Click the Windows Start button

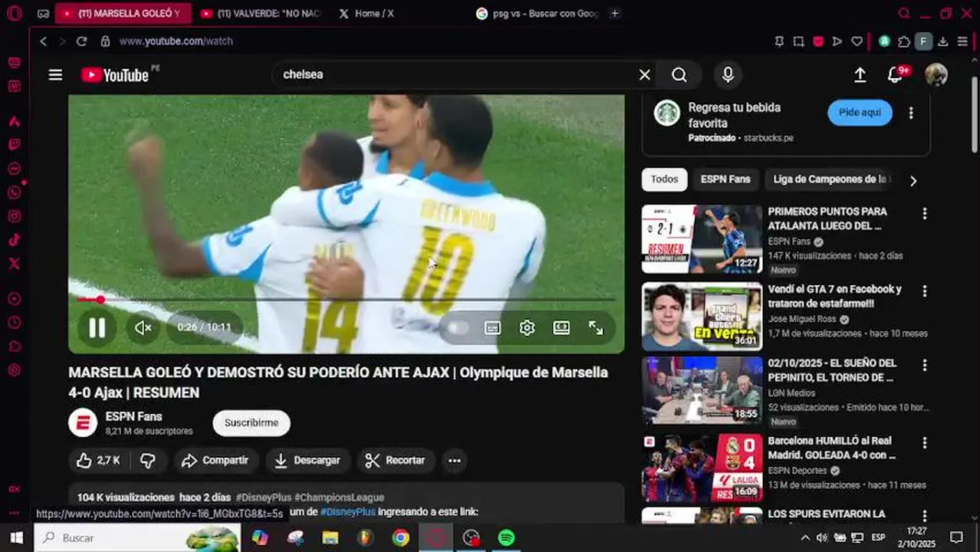17,538
